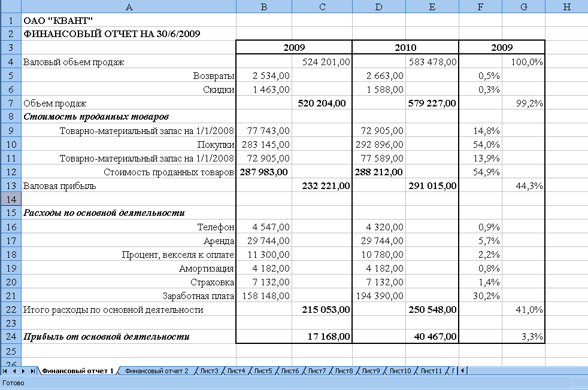Select column F header

tap(480, 7)
